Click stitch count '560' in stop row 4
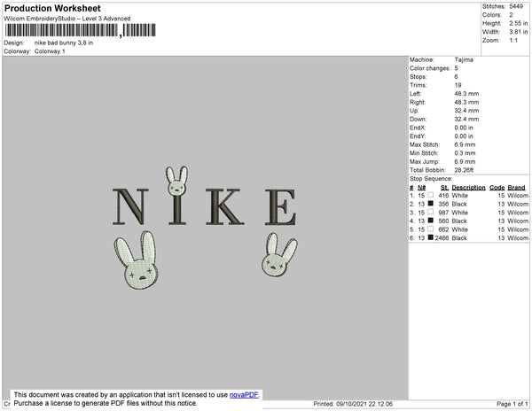The image size is (532, 411). pyautogui.click(x=443, y=221)
